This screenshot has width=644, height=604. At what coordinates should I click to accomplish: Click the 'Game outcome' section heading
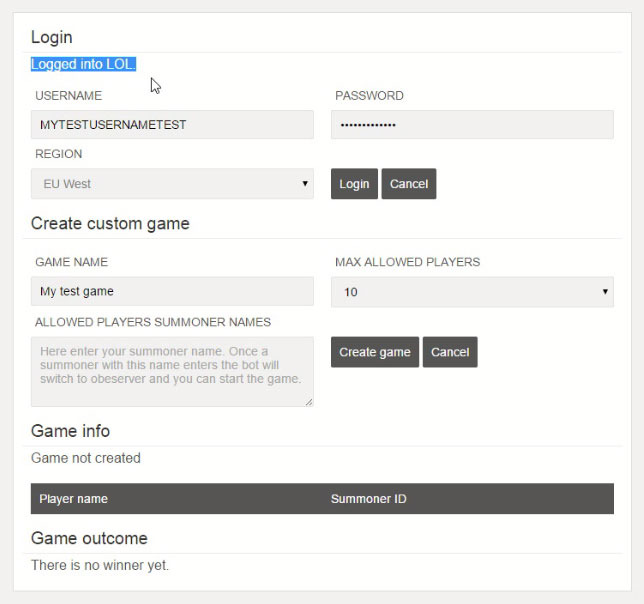point(89,538)
